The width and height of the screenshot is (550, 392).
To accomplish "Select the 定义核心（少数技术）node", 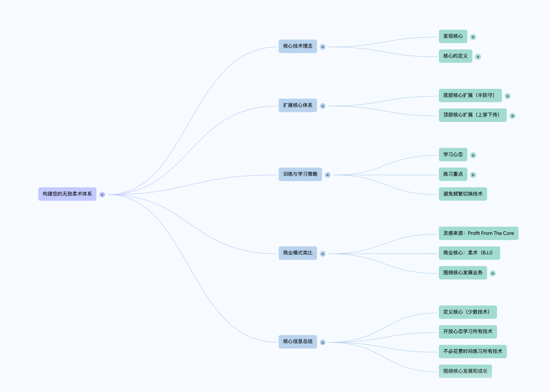I will pos(467,312).
